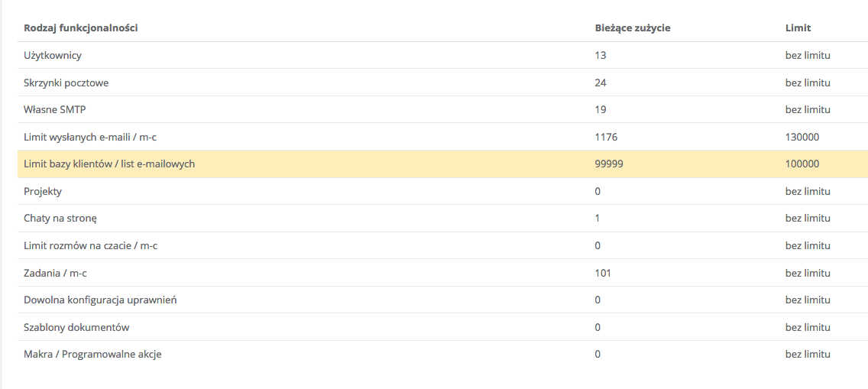The width and height of the screenshot is (868, 389).
Task: Select the "Chaty na stronę" row label
Action: point(60,219)
